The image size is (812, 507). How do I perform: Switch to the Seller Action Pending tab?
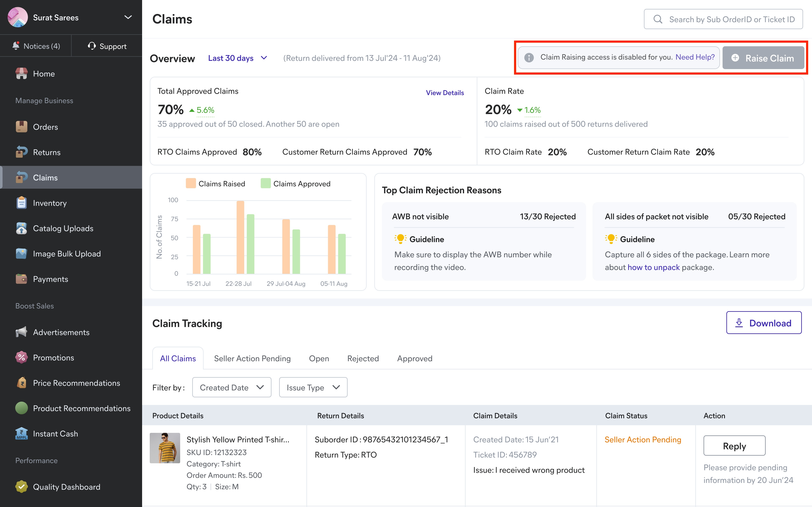coord(252,358)
